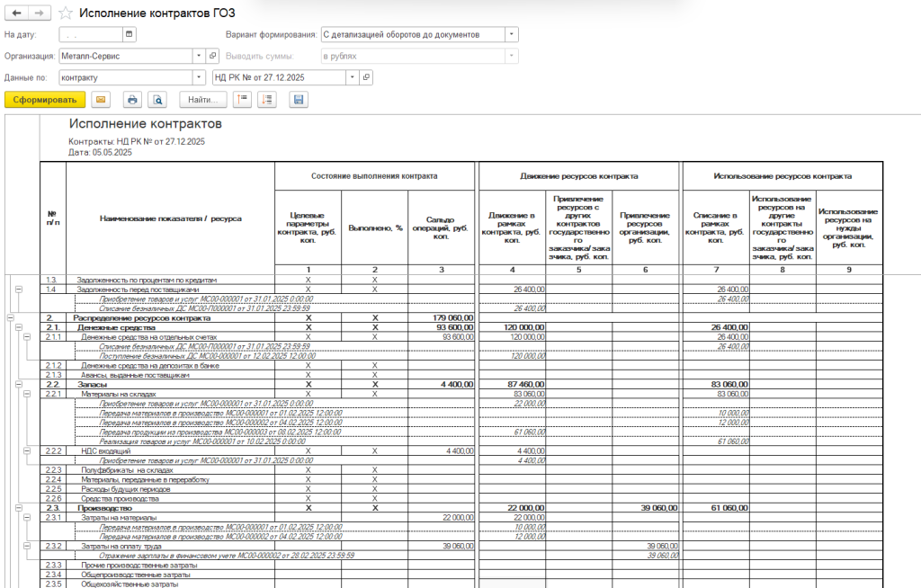This screenshot has width=921, height=588.
Task: Select the Прочие производственные затраты row
Action: pos(139,566)
